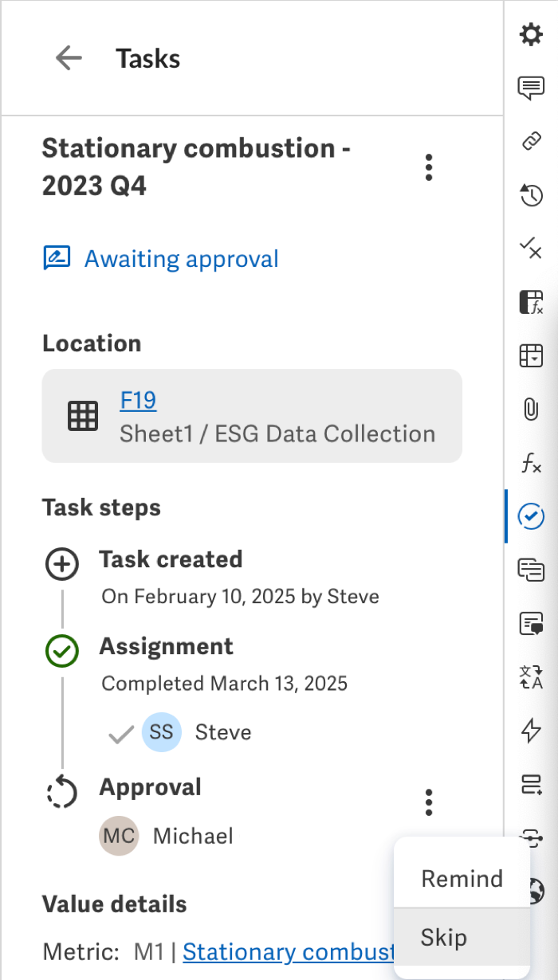Click the Task created step label

pyautogui.click(x=171, y=559)
